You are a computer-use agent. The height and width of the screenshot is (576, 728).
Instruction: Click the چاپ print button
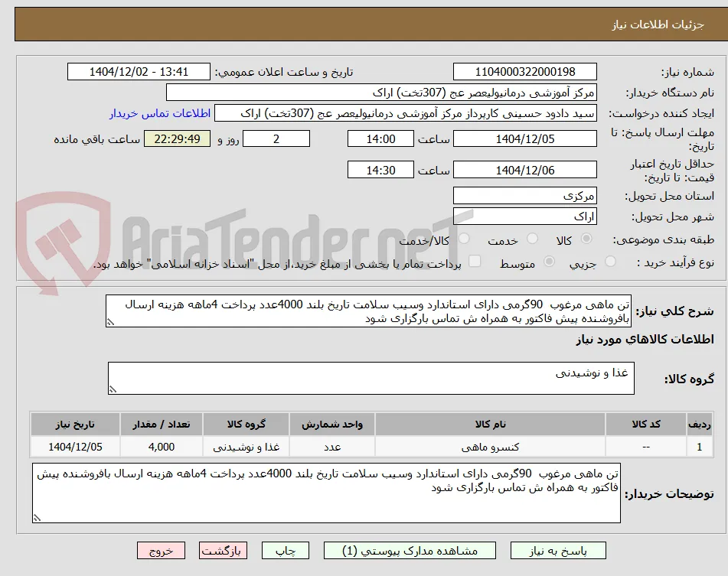coord(286,551)
